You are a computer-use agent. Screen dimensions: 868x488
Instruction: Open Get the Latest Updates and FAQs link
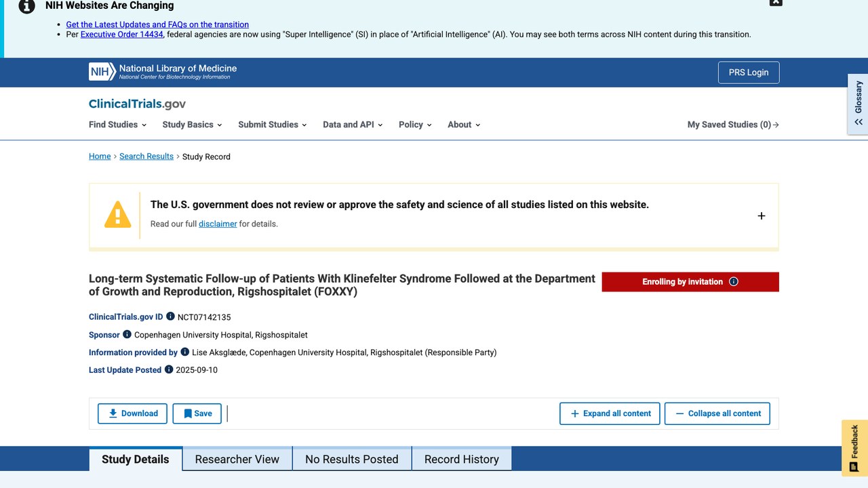click(x=157, y=24)
